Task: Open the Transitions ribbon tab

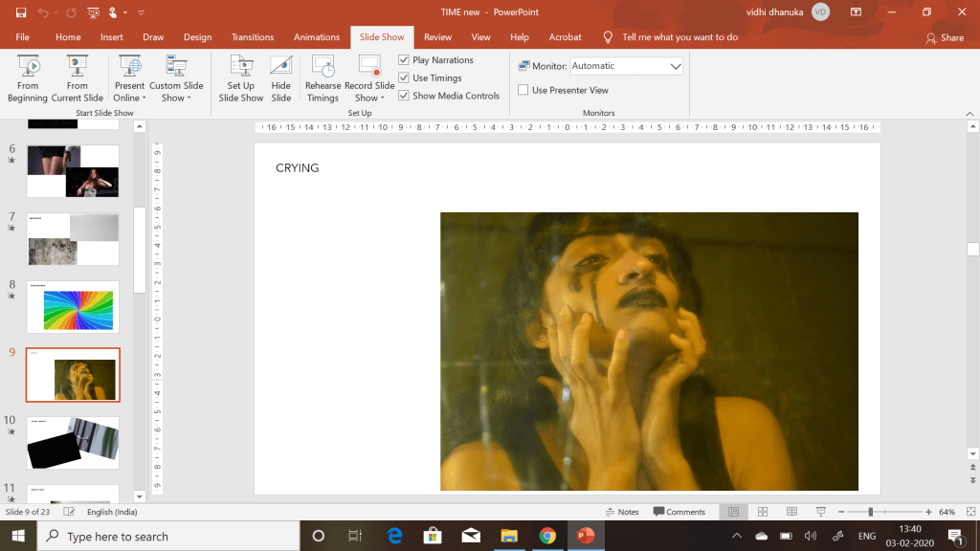Action: click(x=253, y=37)
